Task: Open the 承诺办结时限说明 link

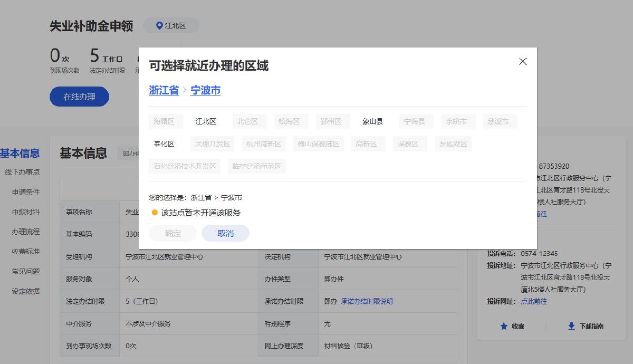Action: click(x=367, y=301)
